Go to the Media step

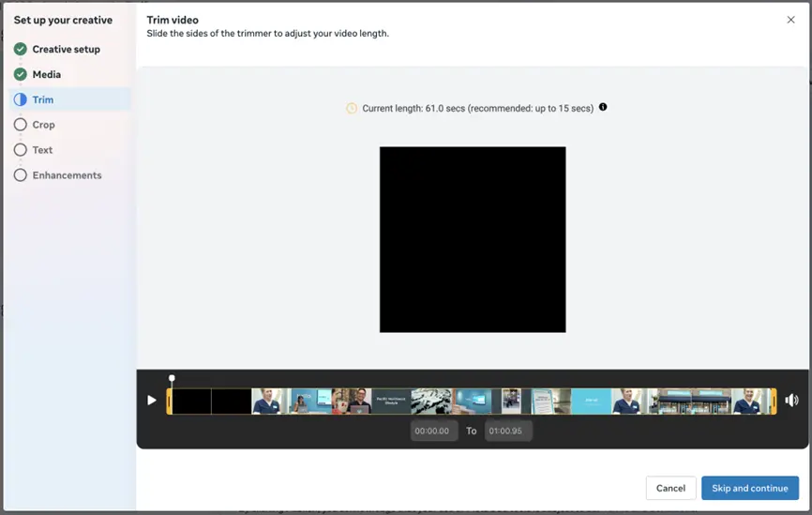tap(47, 75)
